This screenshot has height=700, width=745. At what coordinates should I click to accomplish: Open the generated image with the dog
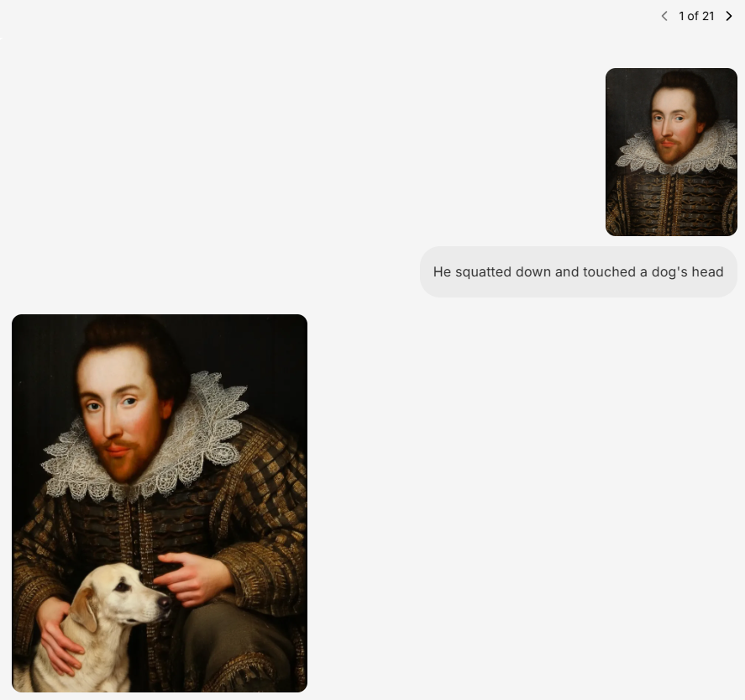pyautogui.click(x=160, y=503)
